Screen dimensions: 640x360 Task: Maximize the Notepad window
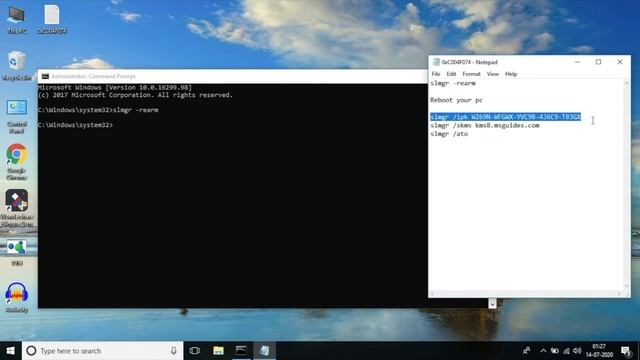[x=598, y=62]
